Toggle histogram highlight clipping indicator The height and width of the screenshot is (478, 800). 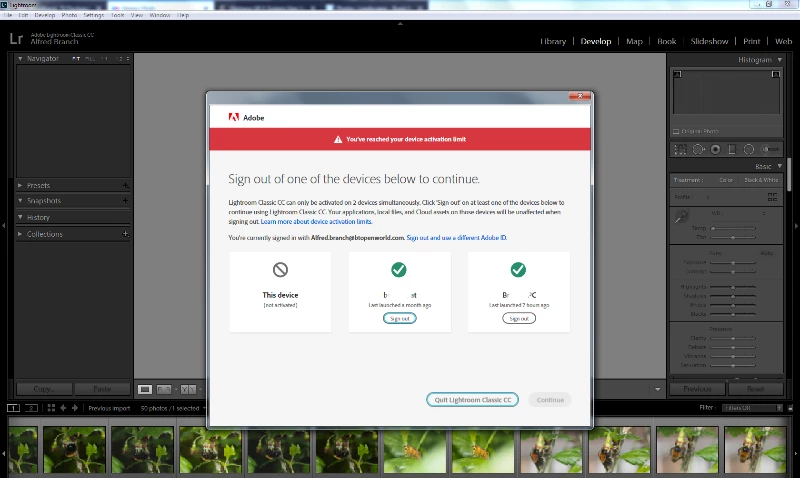click(776, 74)
